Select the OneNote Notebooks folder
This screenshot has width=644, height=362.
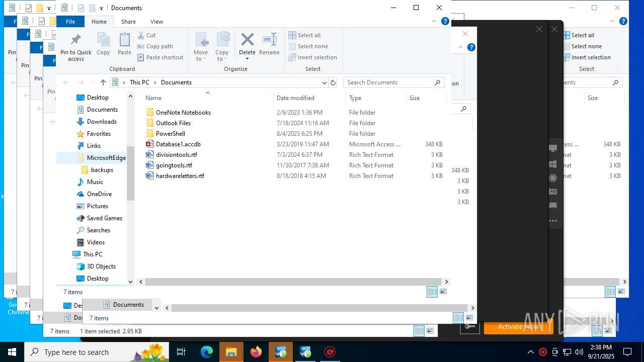[183, 113]
